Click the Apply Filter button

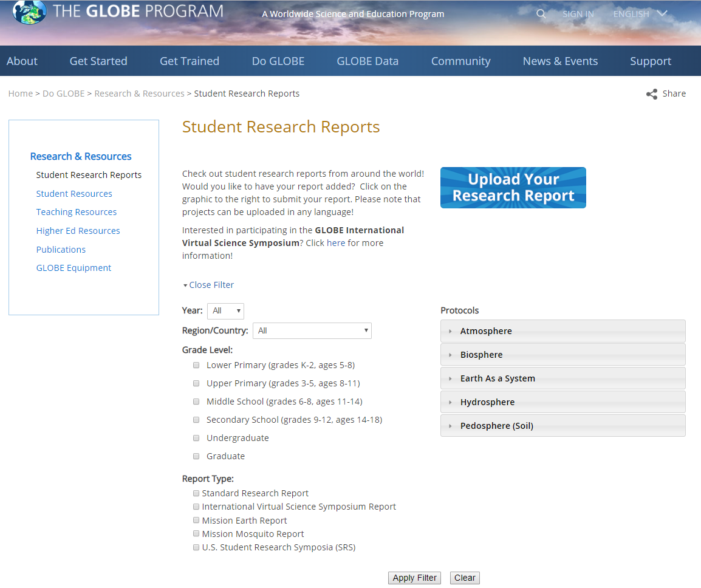click(414, 578)
